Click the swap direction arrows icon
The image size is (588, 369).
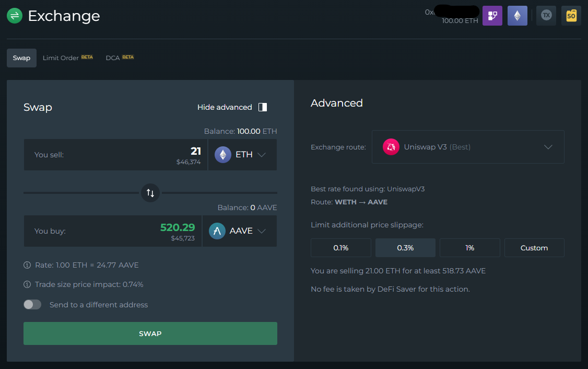pyautogui.click(x=150, y=193)
